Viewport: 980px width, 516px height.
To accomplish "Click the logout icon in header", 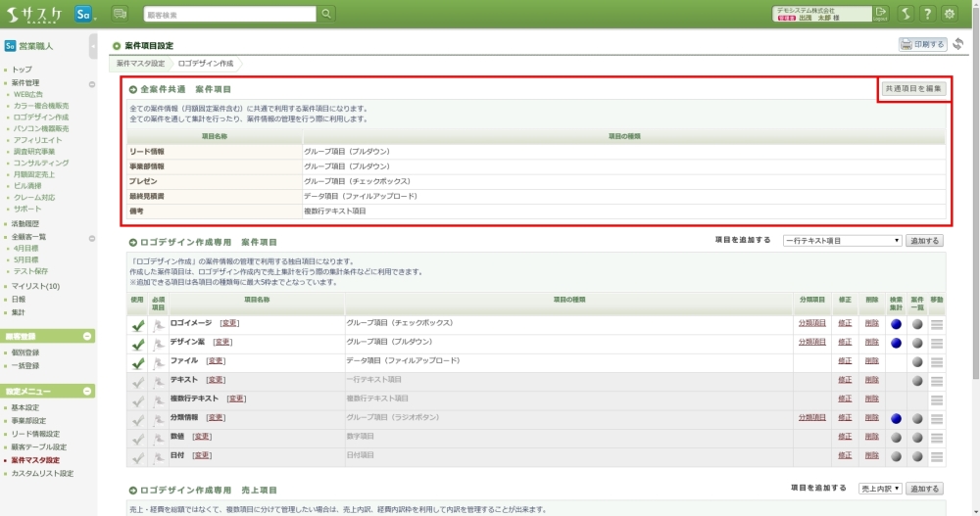I will (881, 14).
